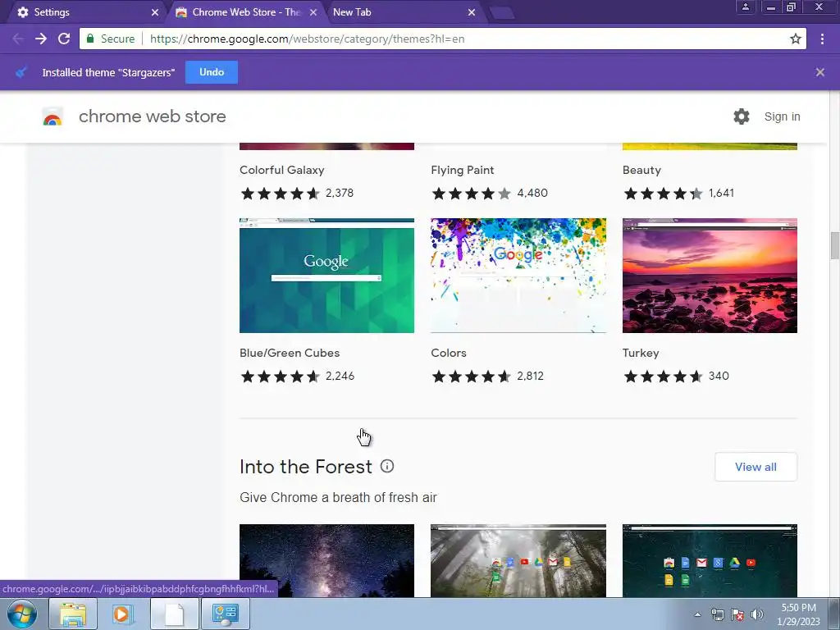Dismiss the installed theme notification bar
The height and width of the screenshot is (630, 840).
819,72
